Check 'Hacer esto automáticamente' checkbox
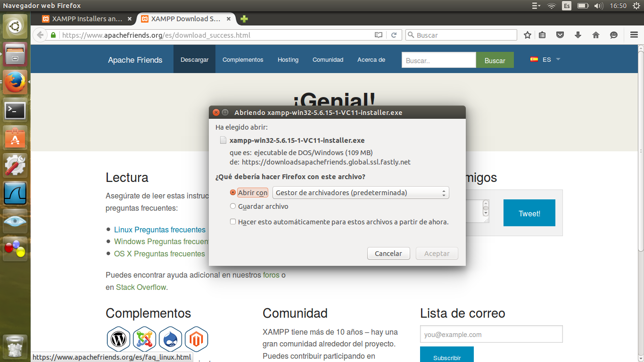 pos(233,222)
